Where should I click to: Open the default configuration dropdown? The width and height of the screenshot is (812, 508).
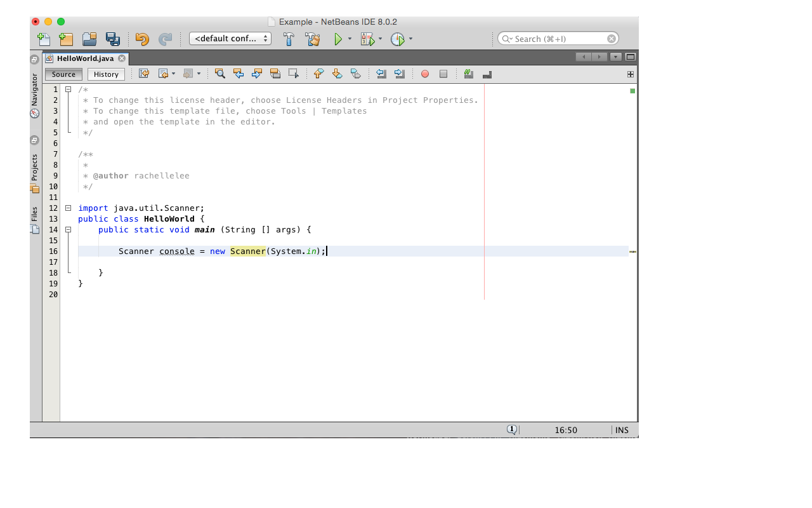(230, 38)
